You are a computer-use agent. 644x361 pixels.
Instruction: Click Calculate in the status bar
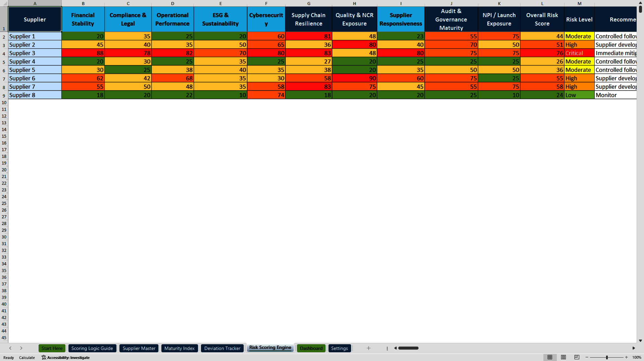[x=27, y=358]
